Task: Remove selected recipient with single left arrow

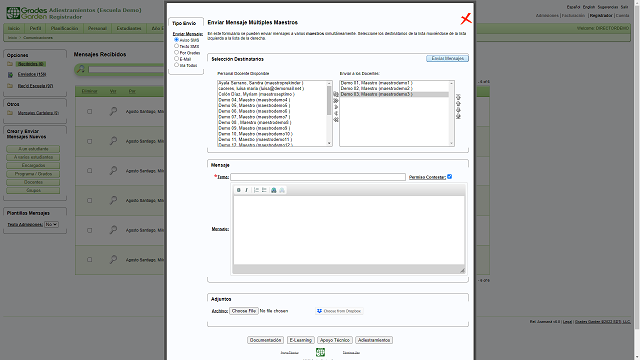Action: pos(336,113)
